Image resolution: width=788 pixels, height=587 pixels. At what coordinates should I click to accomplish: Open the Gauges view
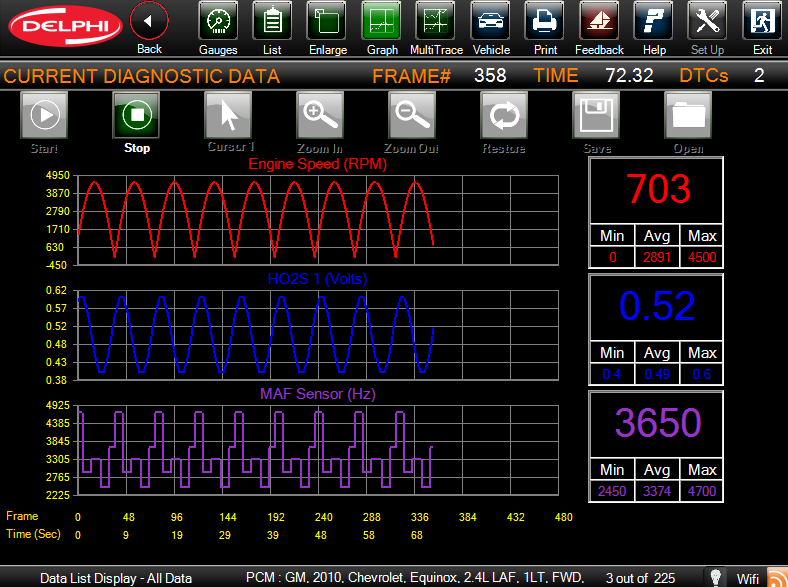[x=218, y=21]
